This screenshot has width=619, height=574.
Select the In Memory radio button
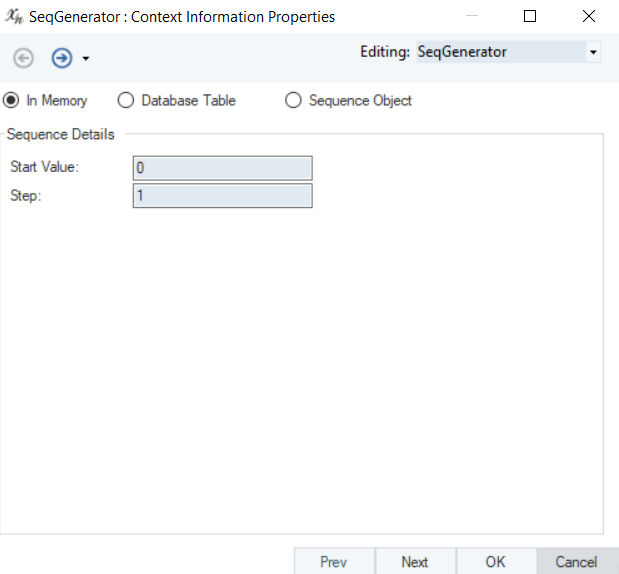(x=11, y=100)
